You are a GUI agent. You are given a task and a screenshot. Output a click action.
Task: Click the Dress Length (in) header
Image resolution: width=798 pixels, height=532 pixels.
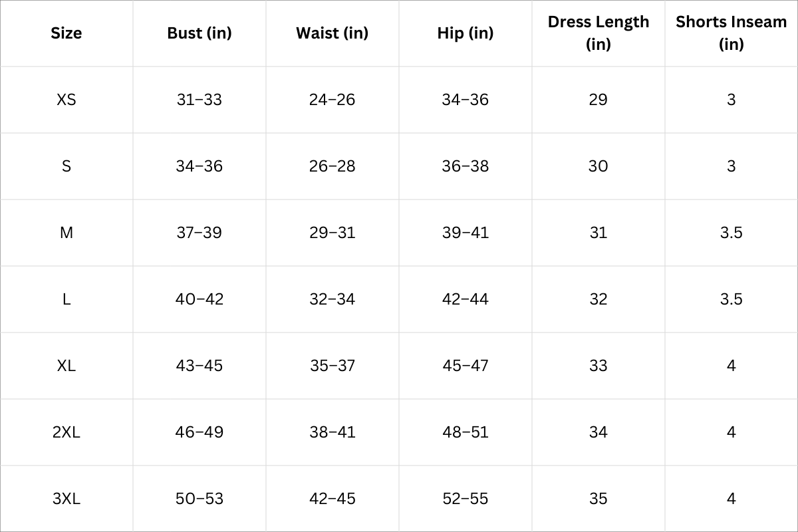598,33
